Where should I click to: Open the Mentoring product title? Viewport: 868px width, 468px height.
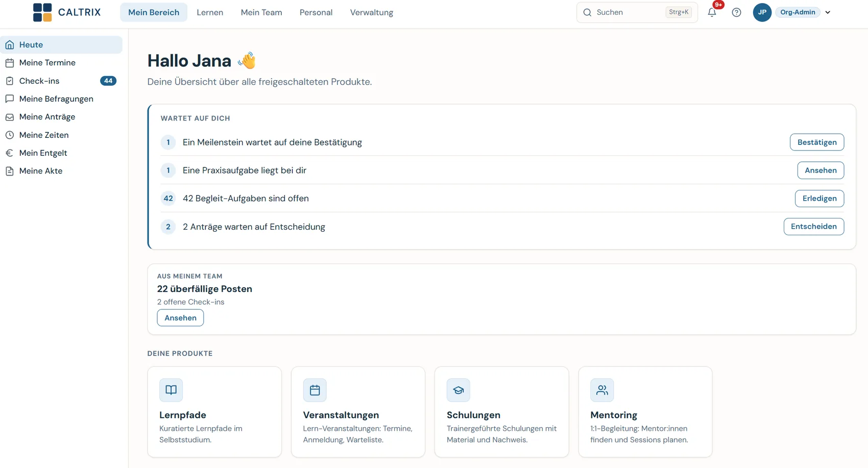tap(614, 415)
